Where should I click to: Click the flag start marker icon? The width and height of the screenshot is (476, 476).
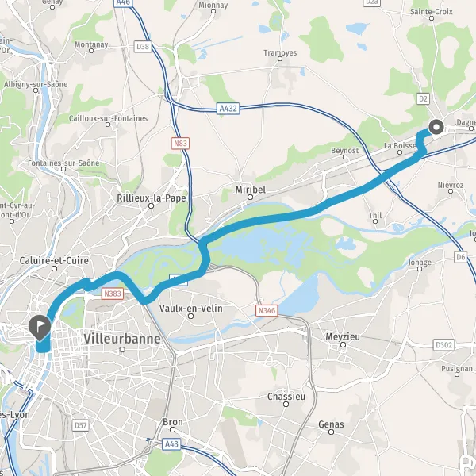(40, 328)
